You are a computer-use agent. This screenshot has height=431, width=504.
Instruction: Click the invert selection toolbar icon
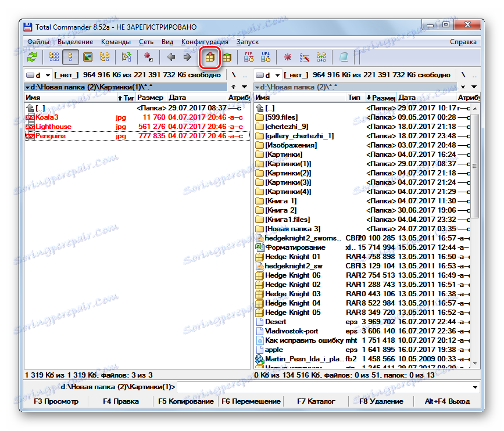pos(126,57)
